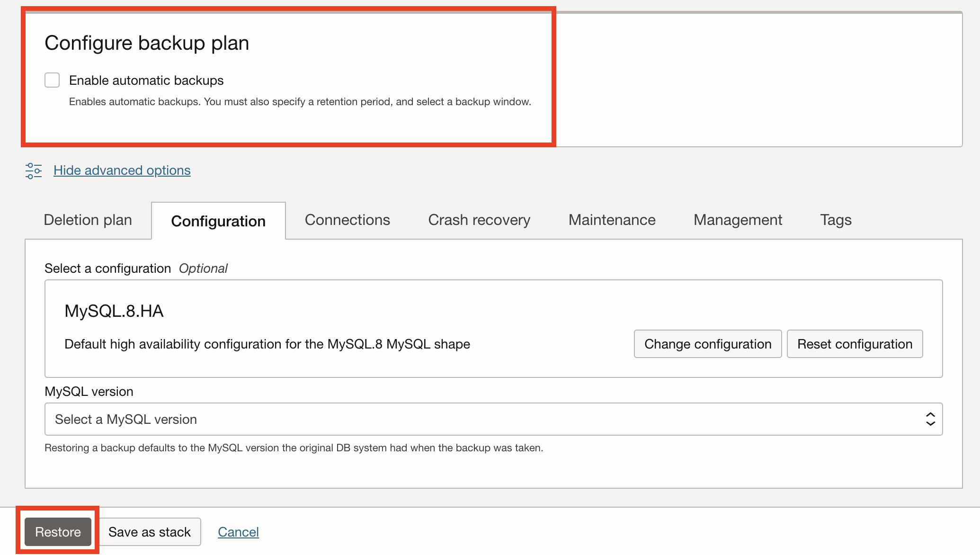The width and height of the screenshot is (980, 555).
Task: Click the advanced options filter icon
Action: tap(33, 170)
